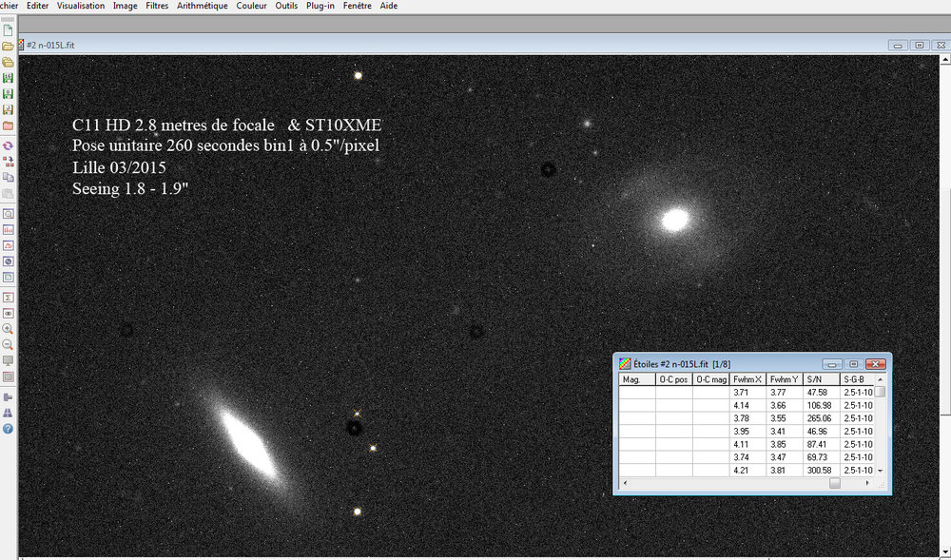Click the greyed paste clipboard icon
The image size is (951, 560).
point(8,193)
